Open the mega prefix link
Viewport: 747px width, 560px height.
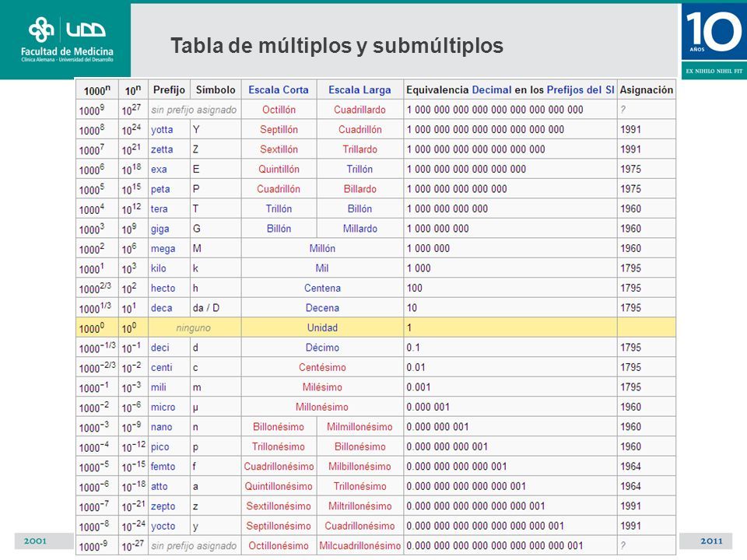[x=163, y=249]
